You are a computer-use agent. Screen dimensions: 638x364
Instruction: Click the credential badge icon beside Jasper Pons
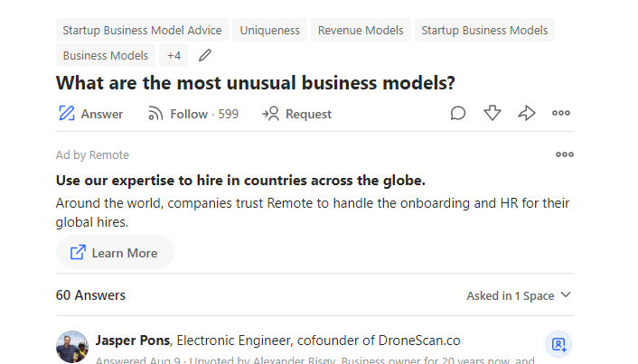point(558,344)
